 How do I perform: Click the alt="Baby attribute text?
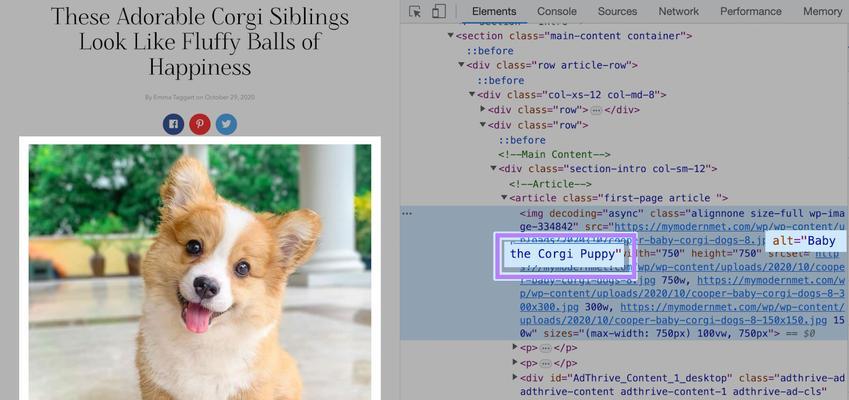(804, 241)
